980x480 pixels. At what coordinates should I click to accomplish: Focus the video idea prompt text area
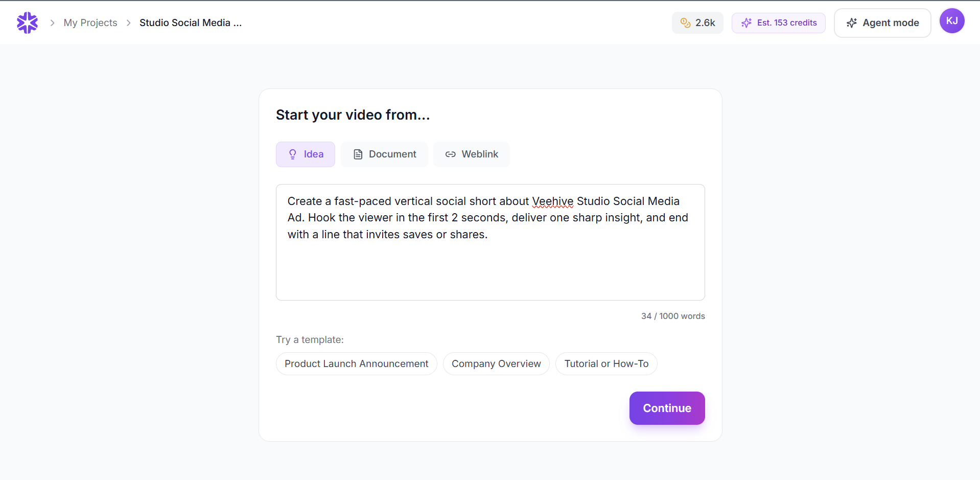[x=491, y=242]
